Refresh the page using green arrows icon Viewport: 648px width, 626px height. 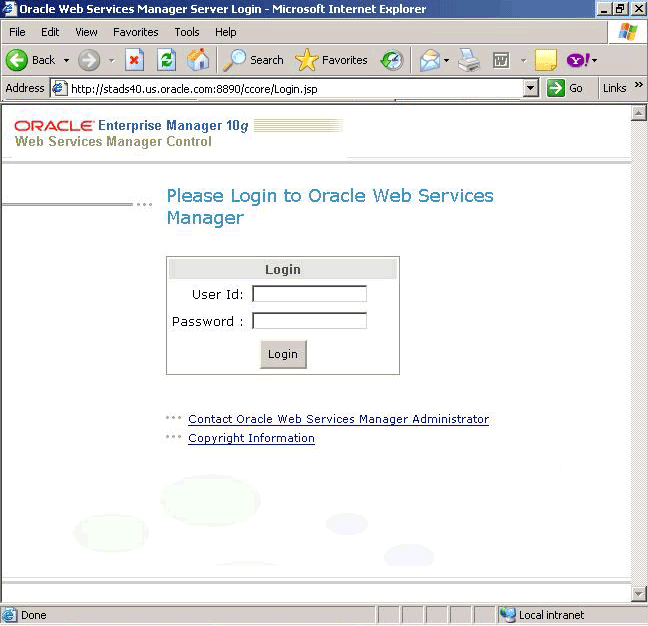pyautogui.click(x=167, y=60)
